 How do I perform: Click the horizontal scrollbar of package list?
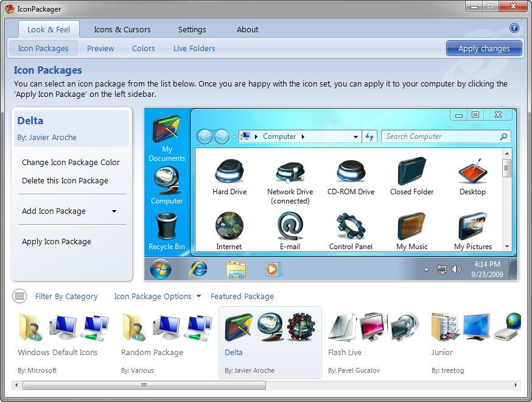(144, 385)
